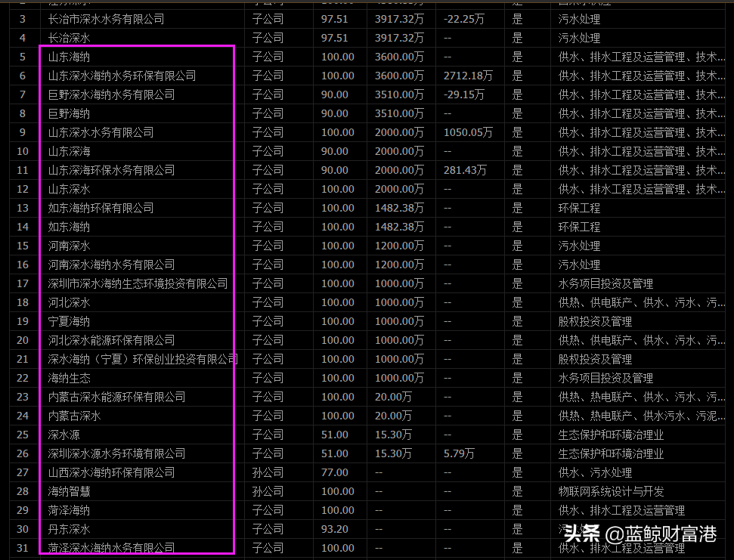Select 山东深水海纳水务环保有限公司 cell
This screenshot has height=560, width=734.
coord(122,76)
